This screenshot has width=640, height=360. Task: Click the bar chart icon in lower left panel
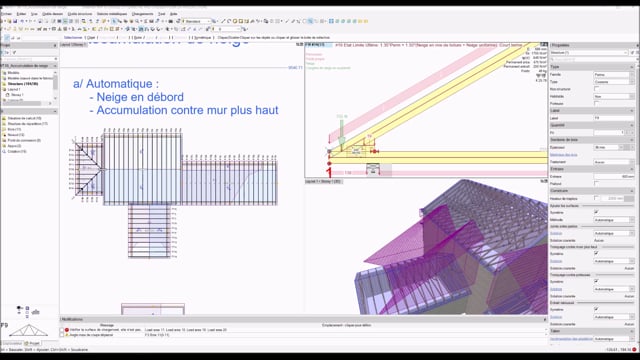36,312
